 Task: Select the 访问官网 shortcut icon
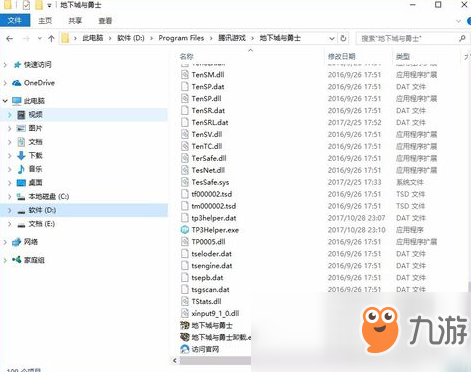[x=185, y=349]
